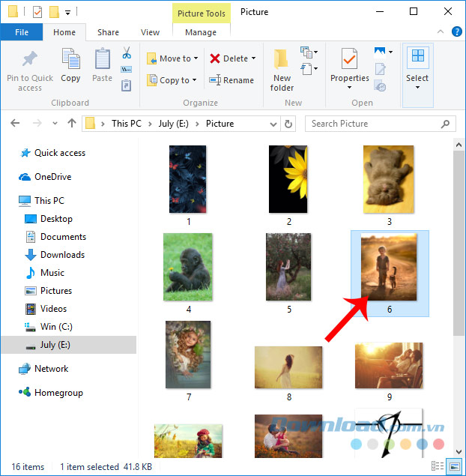This screenshot has width=466, height=476.
Task: Click the Search Picture field
Action: pos(380,124)
